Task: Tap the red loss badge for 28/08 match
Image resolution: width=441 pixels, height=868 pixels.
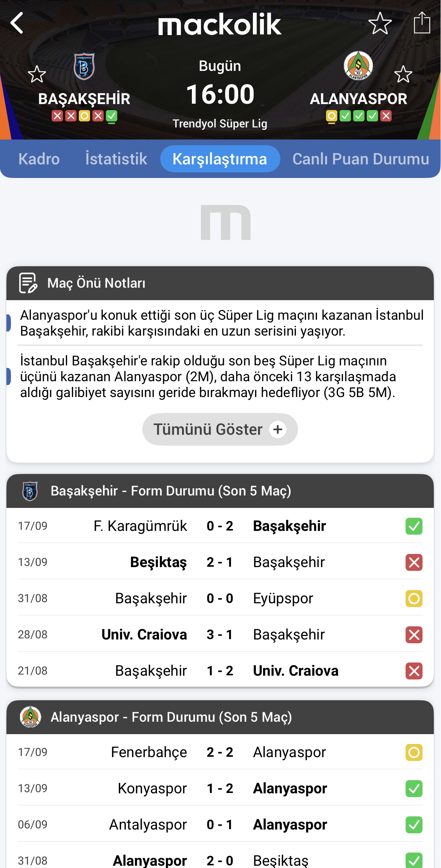Action: (414, 635)
